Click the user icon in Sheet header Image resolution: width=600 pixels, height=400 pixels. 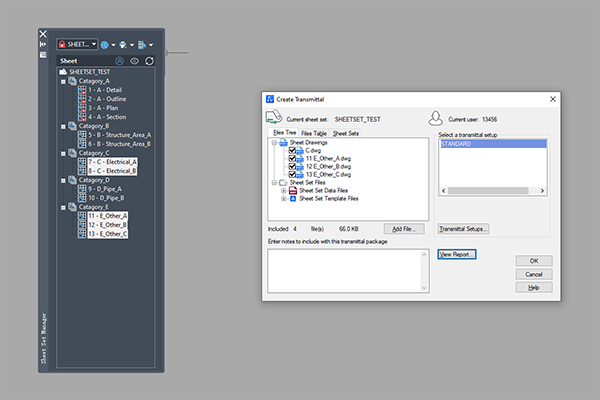[120, 61]
